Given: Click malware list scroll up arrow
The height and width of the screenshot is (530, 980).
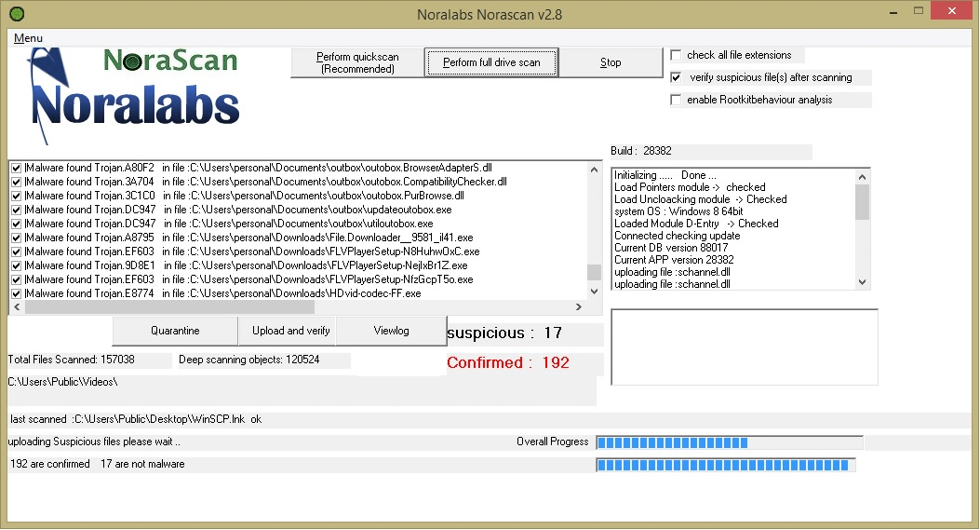Looking at the screenshot, I should 594,170.
